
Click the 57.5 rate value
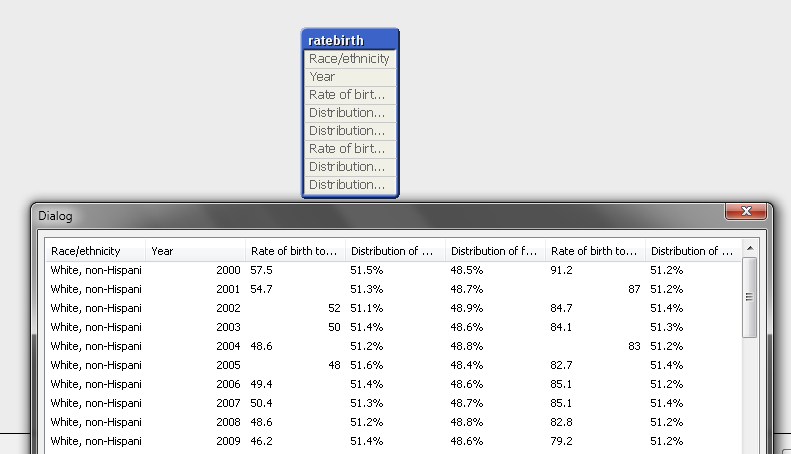261,270
